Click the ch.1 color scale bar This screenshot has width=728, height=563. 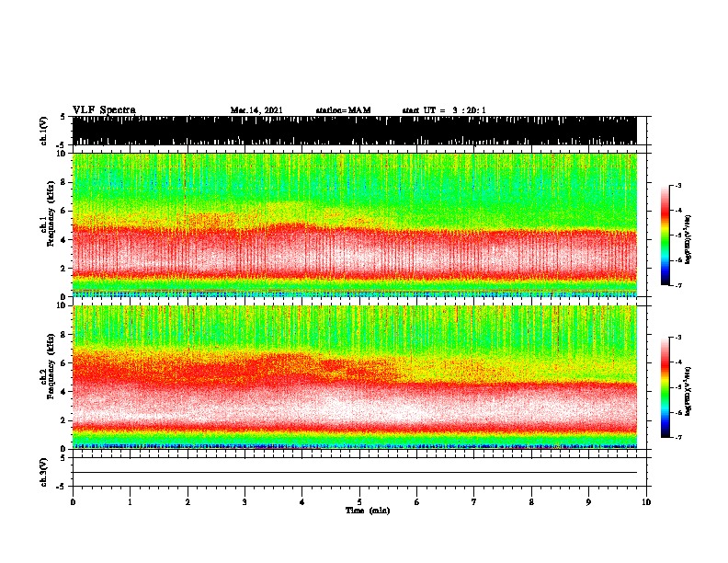(x=665, y=236)
